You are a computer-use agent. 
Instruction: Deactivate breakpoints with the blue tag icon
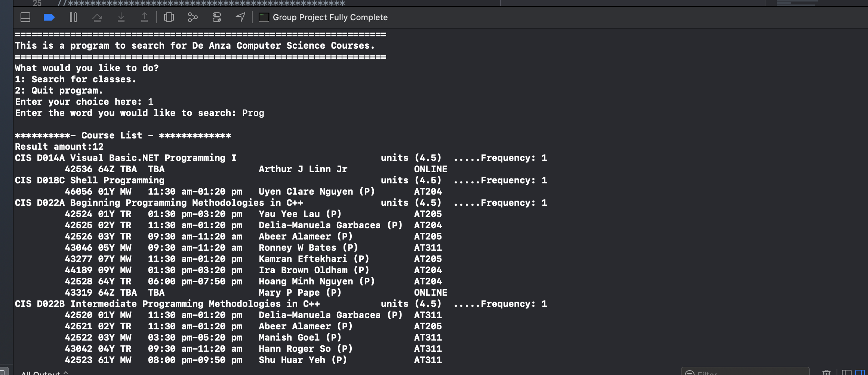point(49,17)
